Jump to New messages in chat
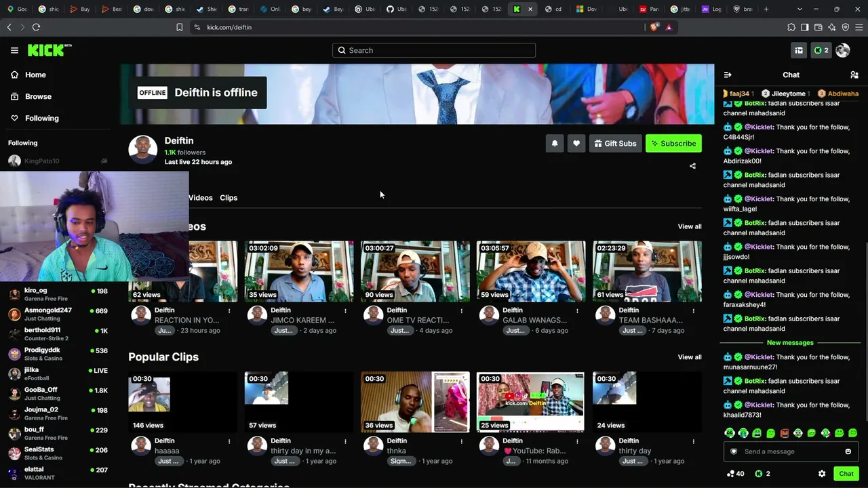 click(x=790, y=343)
